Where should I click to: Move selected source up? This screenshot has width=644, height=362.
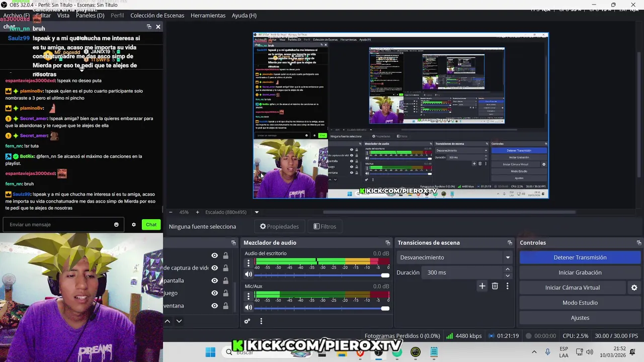pos(168,321)
